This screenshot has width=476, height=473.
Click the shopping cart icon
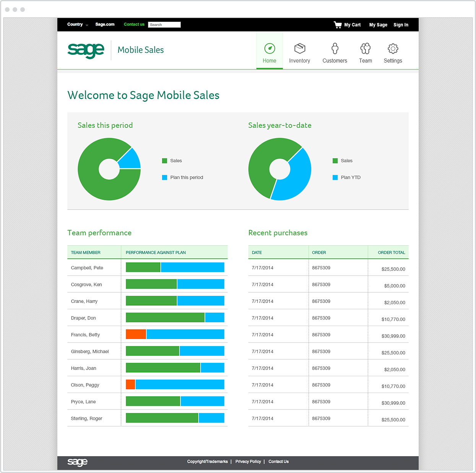[x=338, y=25]
